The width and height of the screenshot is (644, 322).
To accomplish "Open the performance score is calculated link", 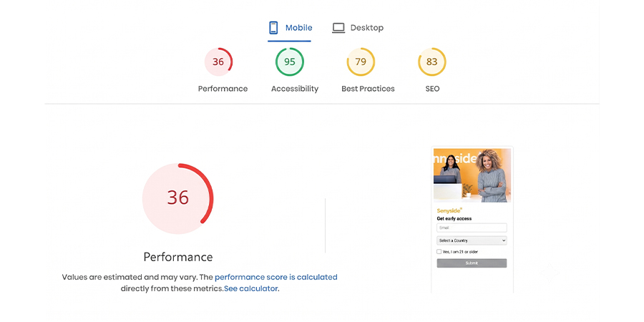I will click(276, 277).
